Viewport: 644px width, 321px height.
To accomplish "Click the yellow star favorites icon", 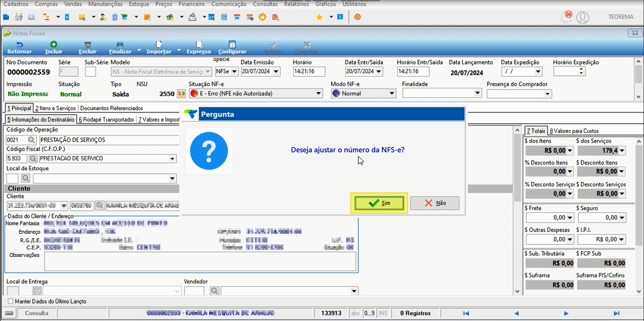I will coord(319,17).
